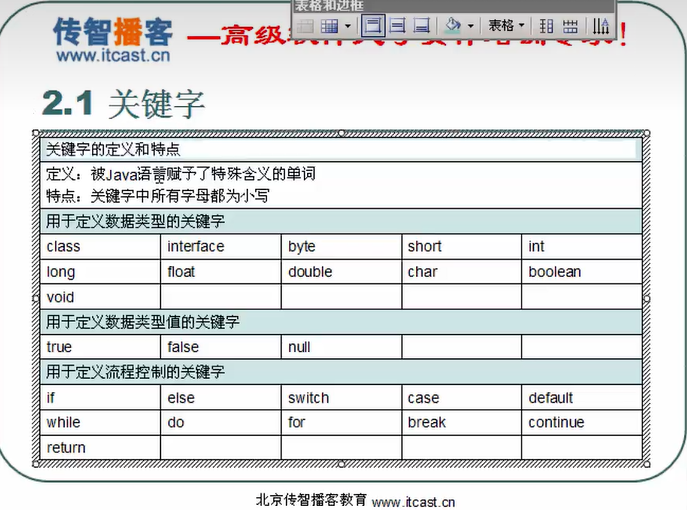Click the greyed-out draw table icon

[x=305, y=26]
